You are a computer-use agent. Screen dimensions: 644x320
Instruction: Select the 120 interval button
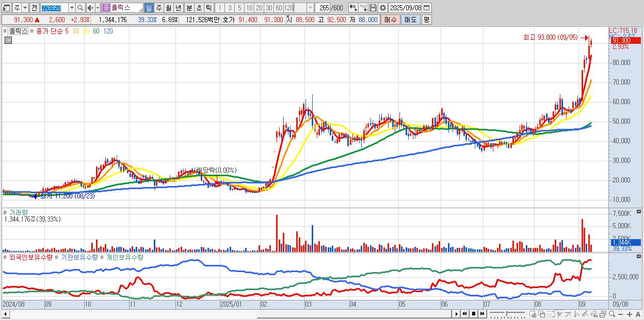coord(289,8)
